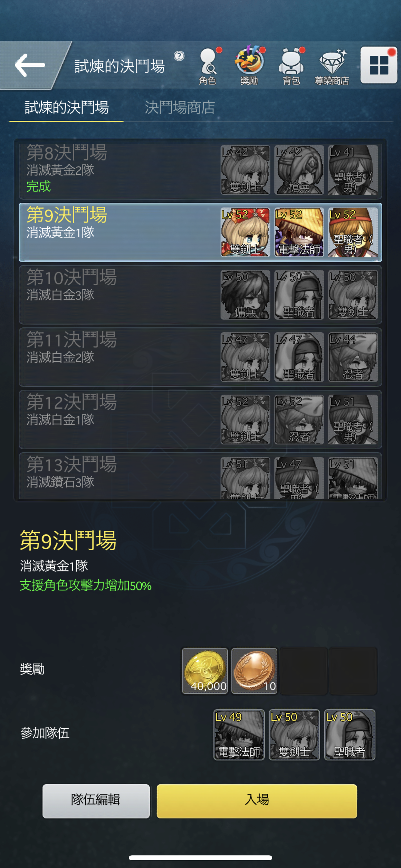Tap the Lv 49 電擊法師 team member
This screenshot has height=868, width=401.
click(x=239, y=735)
